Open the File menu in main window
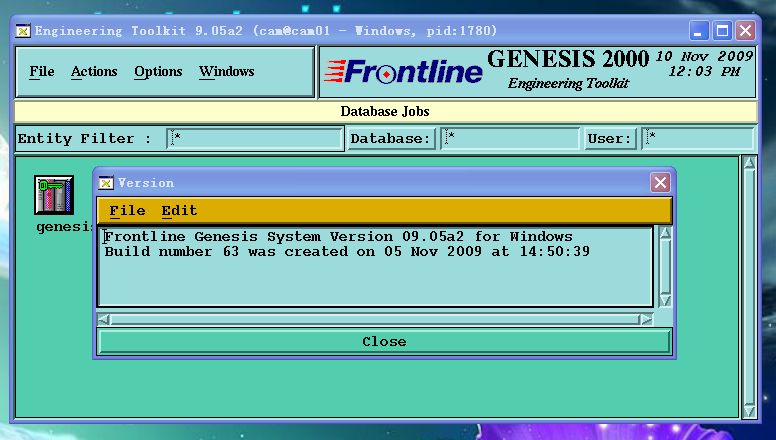Screen dimensions: 776x440 click(x=42, y=72)
